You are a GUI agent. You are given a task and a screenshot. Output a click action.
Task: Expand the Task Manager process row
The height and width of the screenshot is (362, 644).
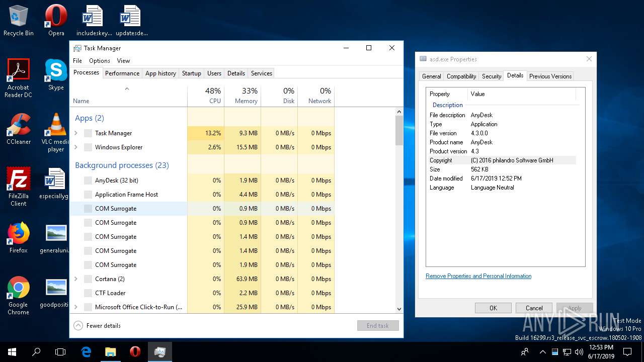(76, 133)
